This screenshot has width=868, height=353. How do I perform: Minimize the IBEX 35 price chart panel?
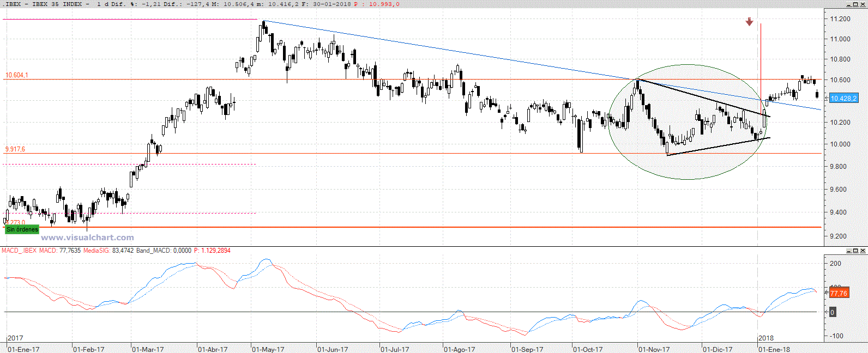coord(849,4)
